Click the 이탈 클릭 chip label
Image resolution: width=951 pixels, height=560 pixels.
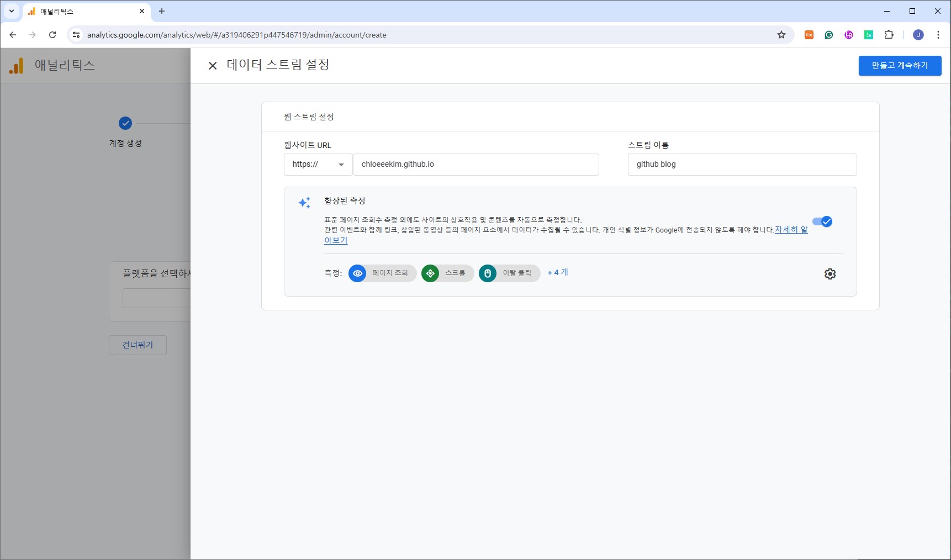[517, 273]
